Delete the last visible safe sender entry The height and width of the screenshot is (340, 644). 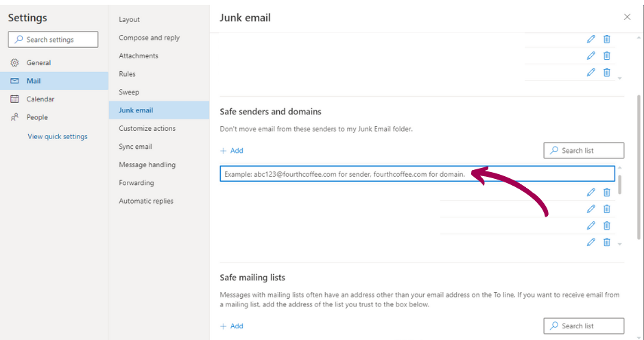(607, 242)
